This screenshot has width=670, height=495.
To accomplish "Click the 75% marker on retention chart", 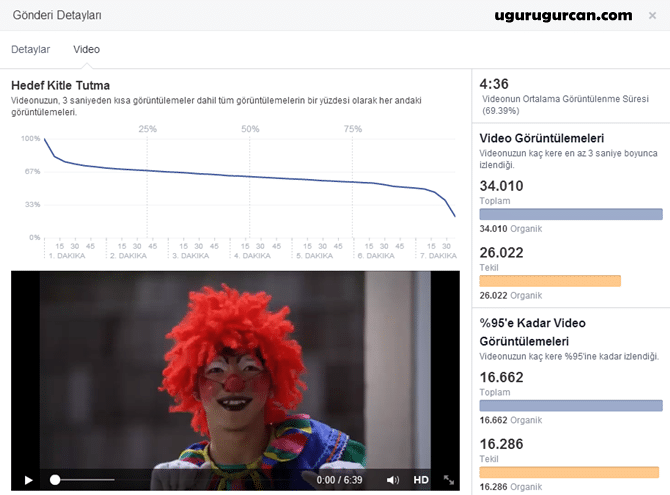I will click(353, 129).
